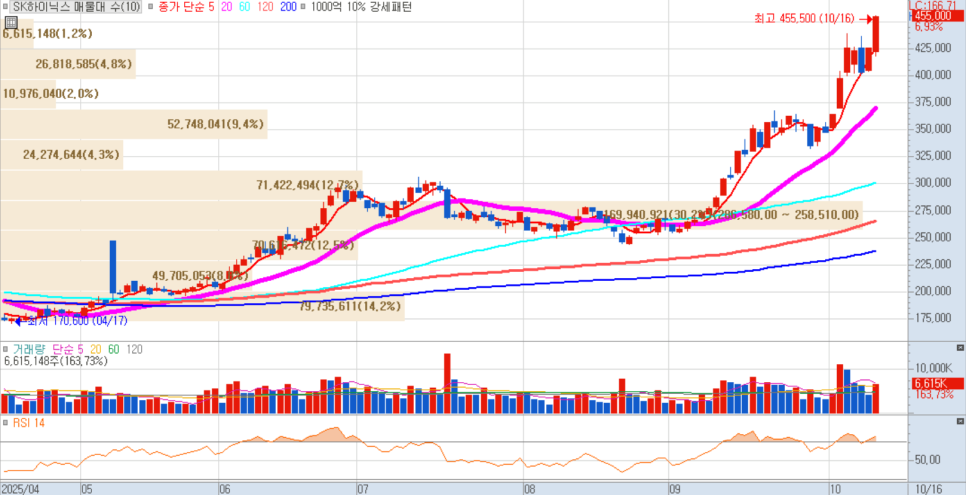Click the square marker before 종가 단순 5
The image size is (966, 495).
tap(150, 7)
